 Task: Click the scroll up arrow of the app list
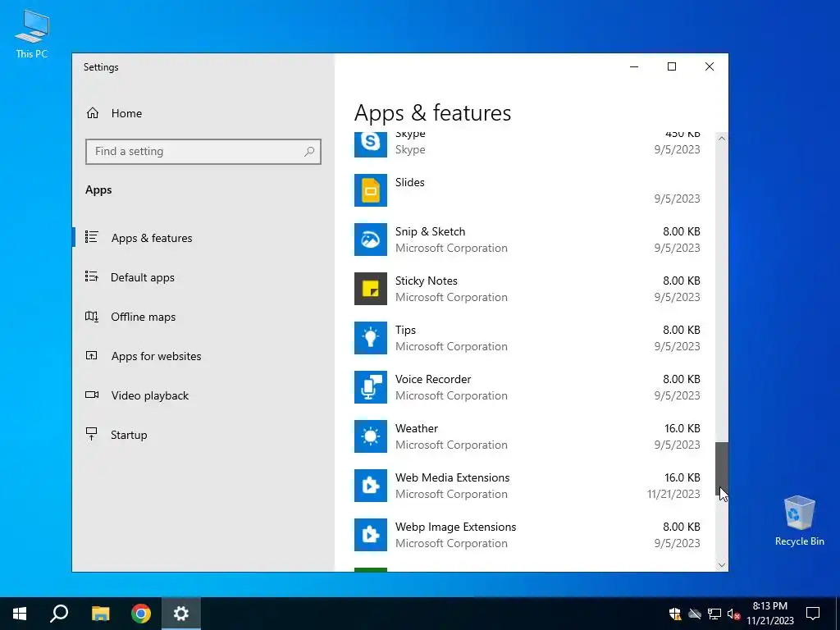click(722, 138)
